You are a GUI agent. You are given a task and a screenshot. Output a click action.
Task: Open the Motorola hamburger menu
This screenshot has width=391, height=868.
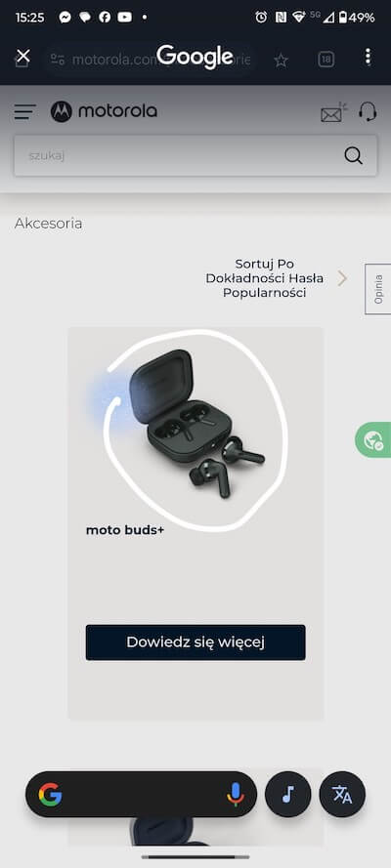tap(24, 112)
